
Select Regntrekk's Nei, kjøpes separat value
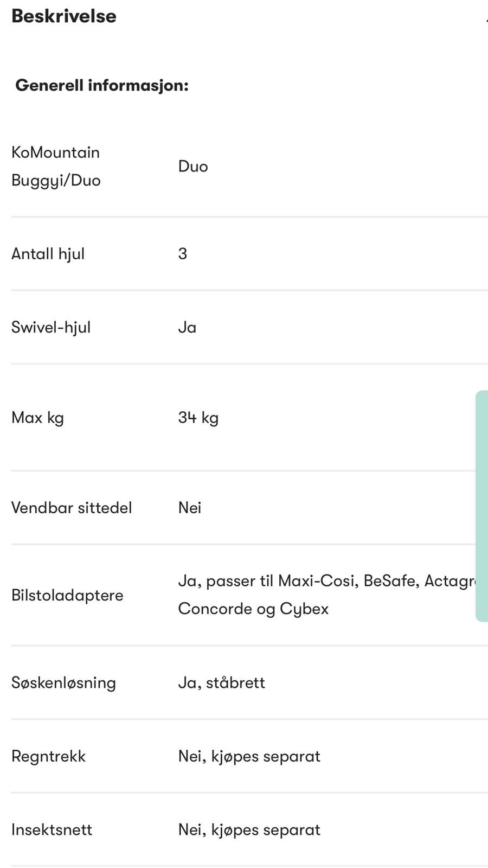(x=249, y=756)
